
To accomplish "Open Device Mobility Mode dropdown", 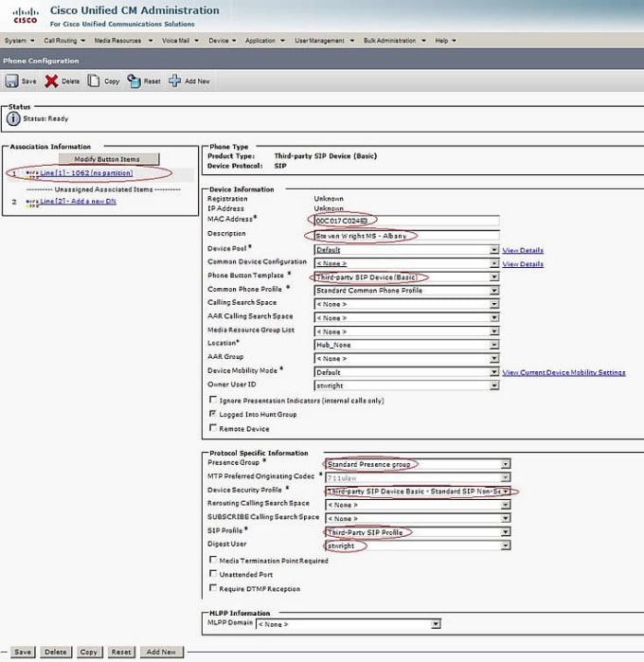I will (406, 372).
